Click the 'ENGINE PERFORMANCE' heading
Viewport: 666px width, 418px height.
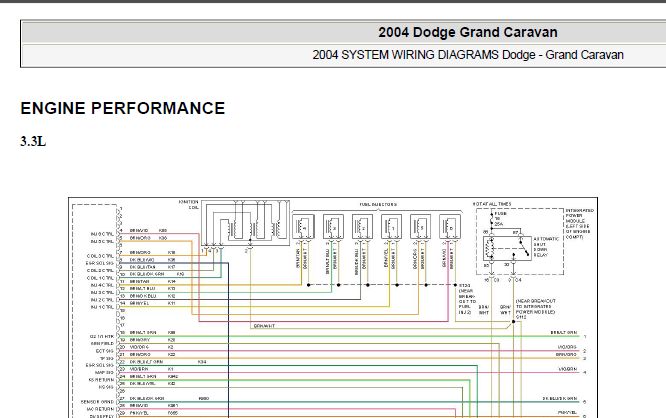[x=123, y=108]
